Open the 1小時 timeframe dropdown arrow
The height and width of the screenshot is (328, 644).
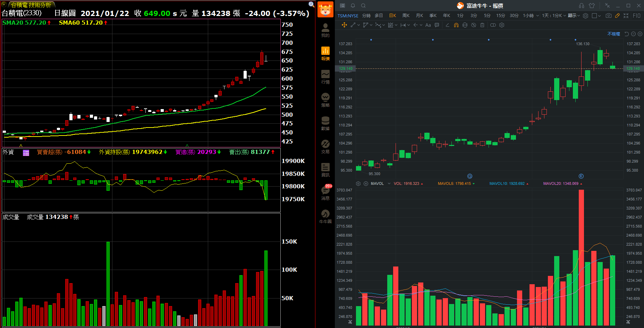pos(537,16)
